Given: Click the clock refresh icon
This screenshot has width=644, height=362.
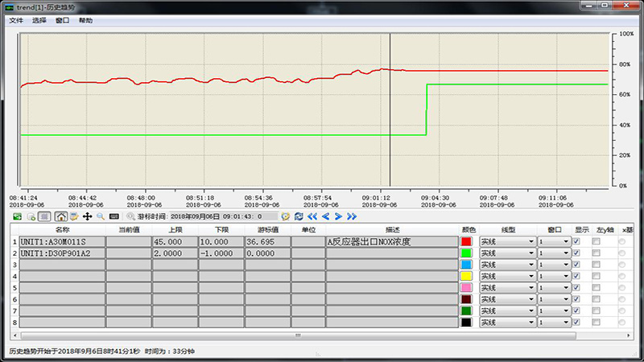Looking at the screenshot, I should [286, 216].
